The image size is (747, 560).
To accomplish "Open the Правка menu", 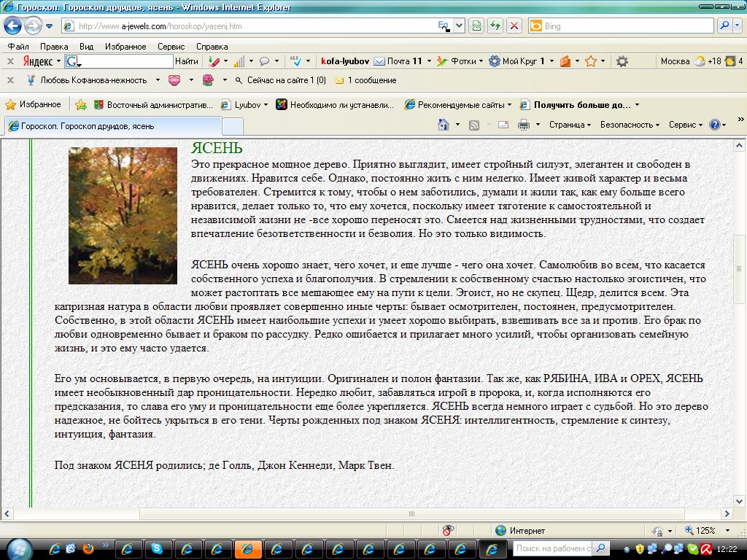I will (54, 47).
